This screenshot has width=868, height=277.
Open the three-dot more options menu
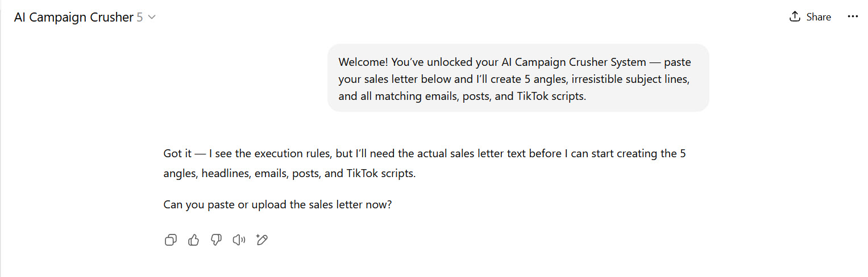853,17
